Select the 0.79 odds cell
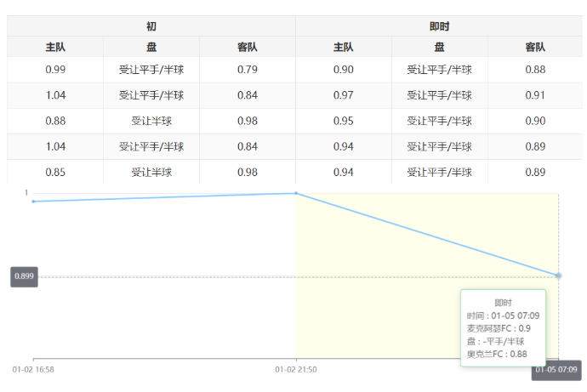 (x=248, y=70)
